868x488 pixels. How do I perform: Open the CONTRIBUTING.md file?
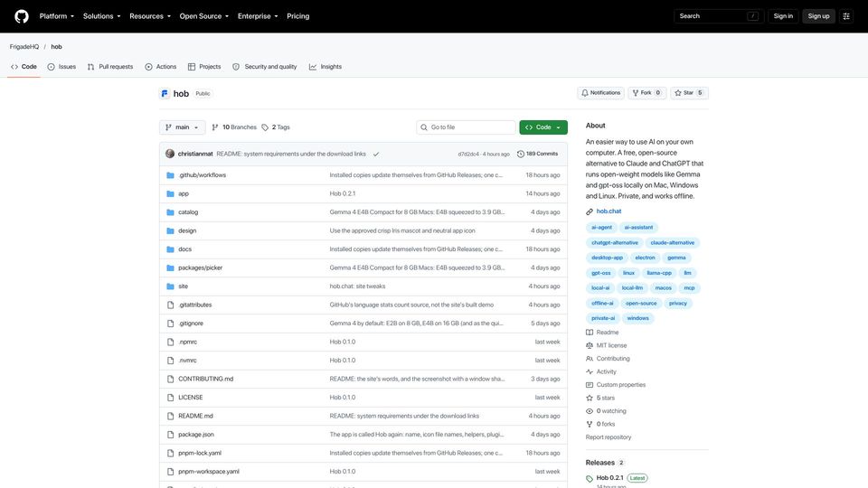point(206,379)
